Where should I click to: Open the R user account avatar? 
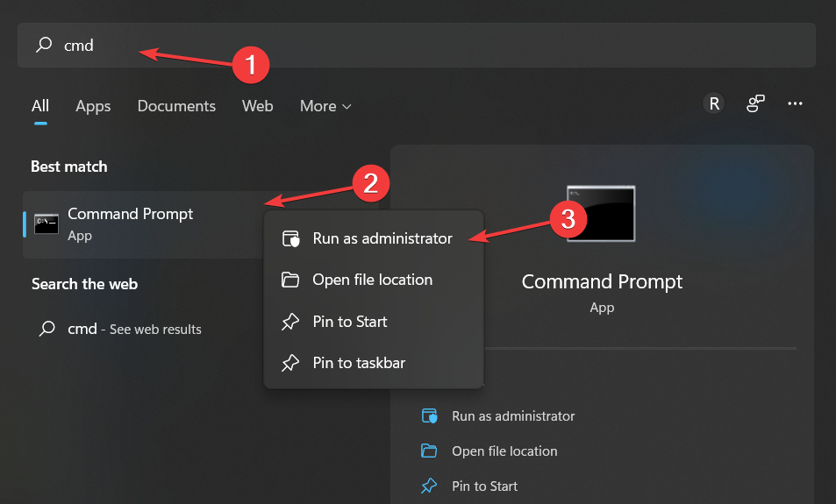[714, 103]
